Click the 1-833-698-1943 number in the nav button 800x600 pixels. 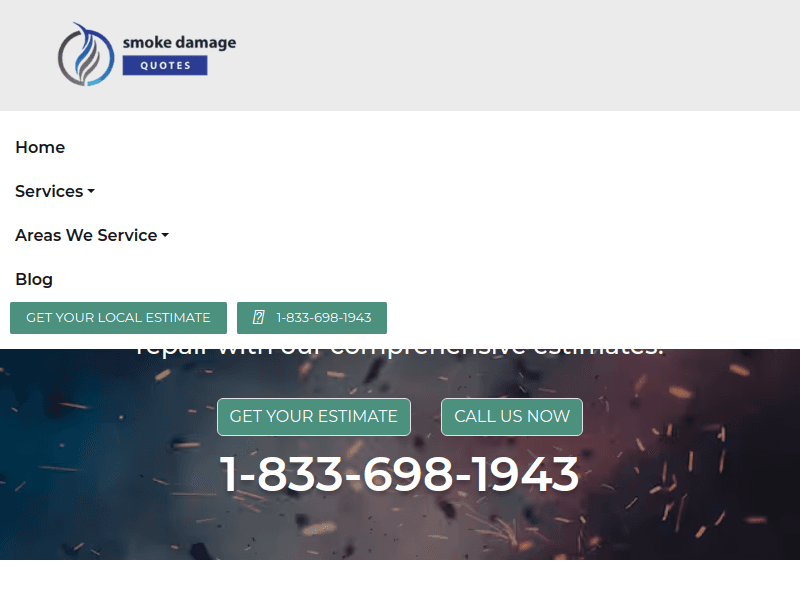click(x=323, y=318)
